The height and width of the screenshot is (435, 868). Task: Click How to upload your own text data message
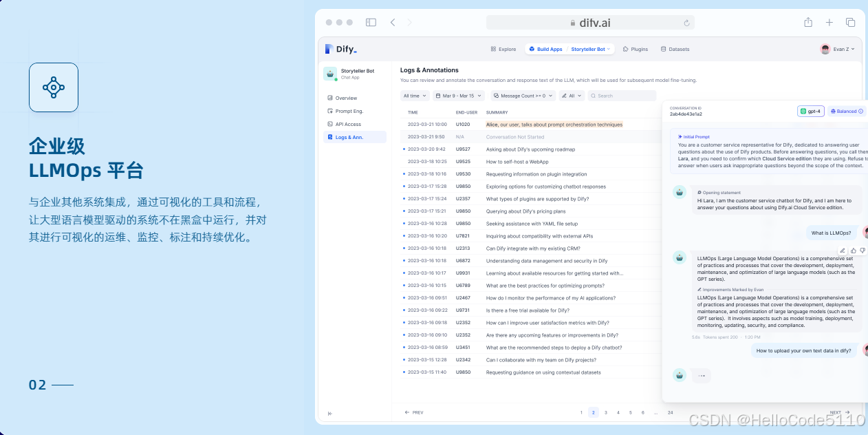[804, 350]
